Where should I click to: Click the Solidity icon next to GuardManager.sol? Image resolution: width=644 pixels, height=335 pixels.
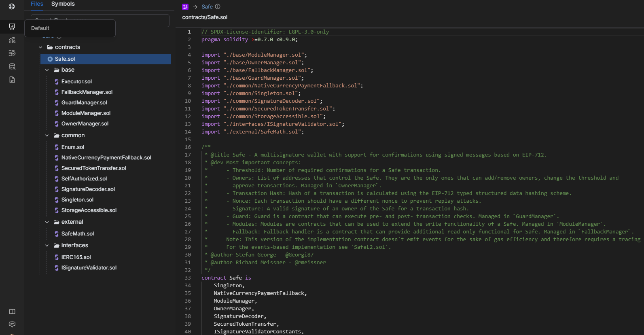57,103
